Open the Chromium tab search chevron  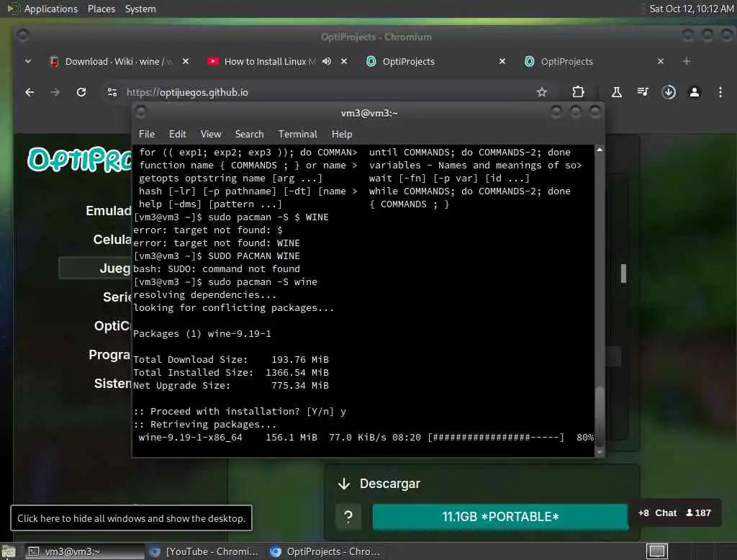tap(28, 61)
